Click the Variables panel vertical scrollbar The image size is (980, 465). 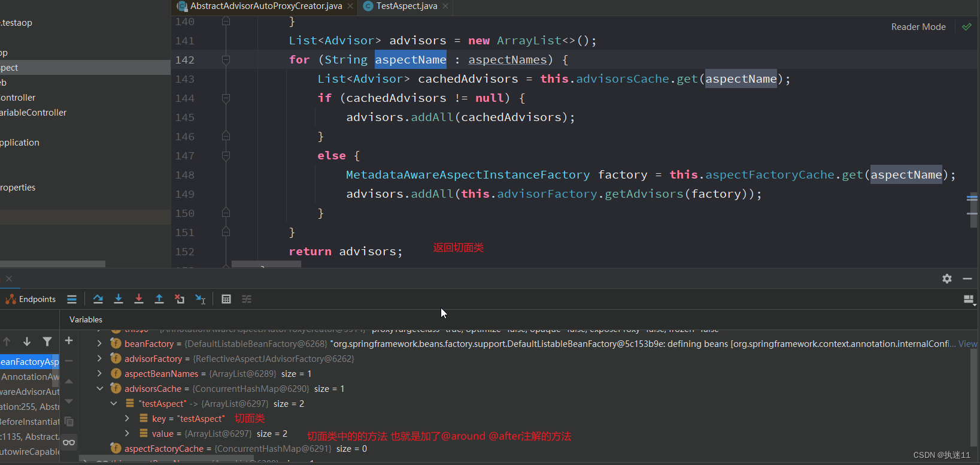(x=973, y=398)
